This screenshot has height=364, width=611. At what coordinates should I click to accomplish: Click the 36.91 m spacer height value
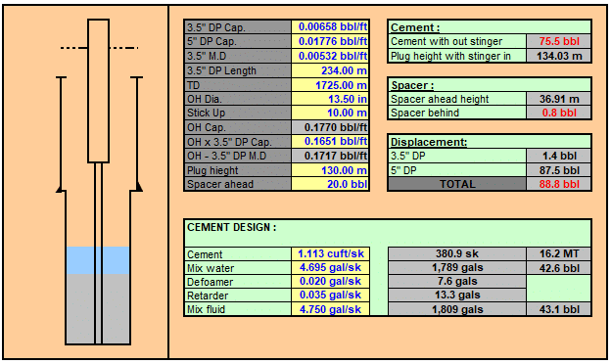point(559,99)
